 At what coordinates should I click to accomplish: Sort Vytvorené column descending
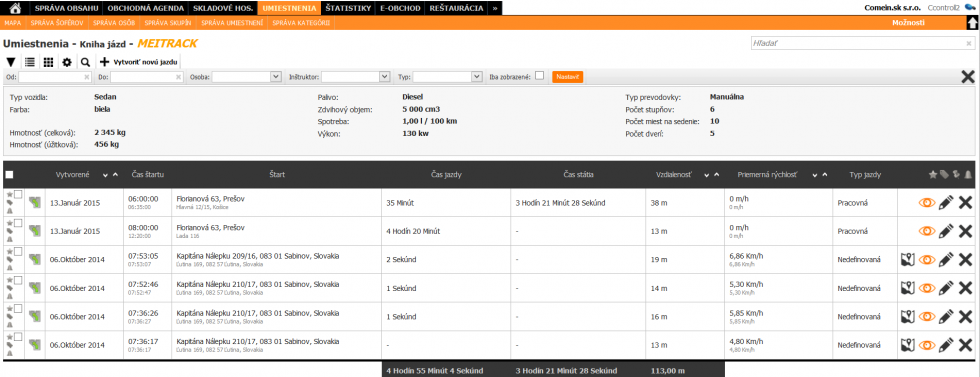[x=106, y=175]
